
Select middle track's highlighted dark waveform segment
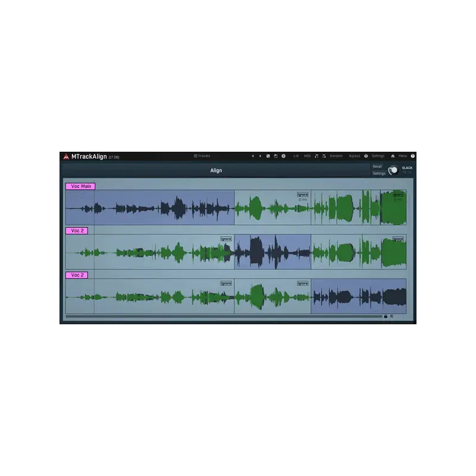point(273,252)
